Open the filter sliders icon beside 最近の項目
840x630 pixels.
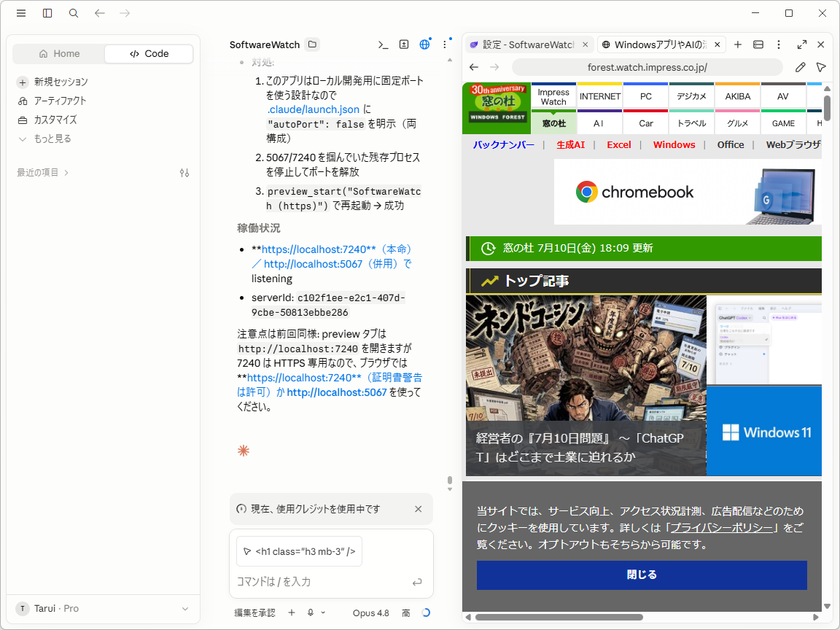[184, 173]
